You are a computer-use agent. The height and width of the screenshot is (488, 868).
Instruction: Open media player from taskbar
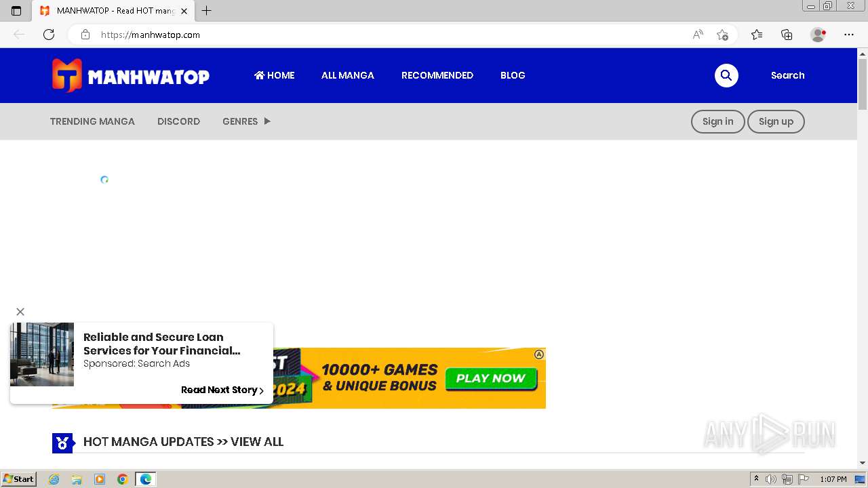[100, 479]
